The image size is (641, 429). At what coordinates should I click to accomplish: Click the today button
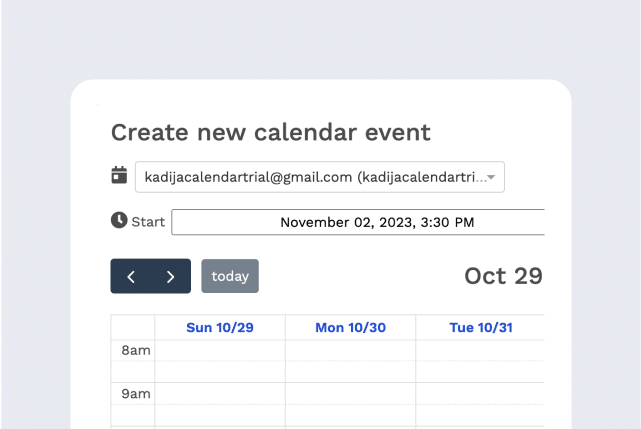(230, 276)
